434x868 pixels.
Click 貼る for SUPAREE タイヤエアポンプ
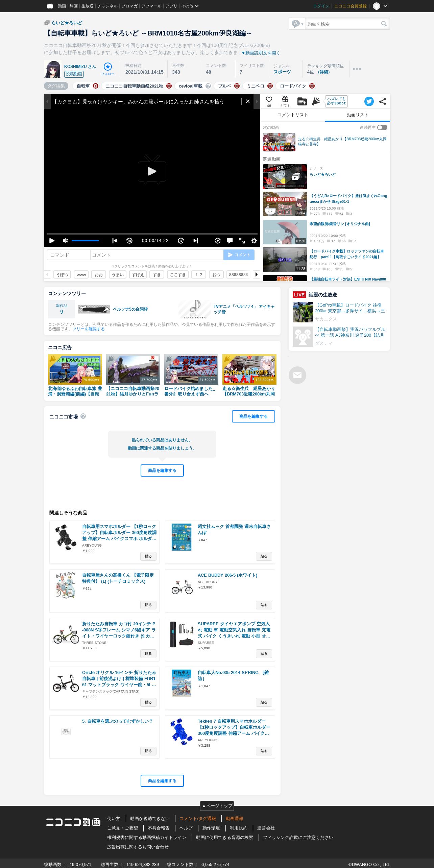[264, 653]
